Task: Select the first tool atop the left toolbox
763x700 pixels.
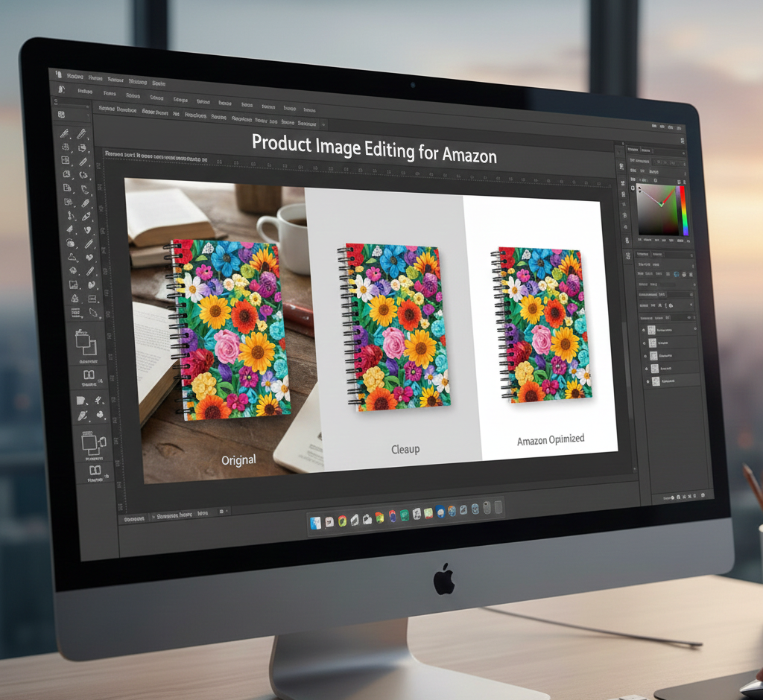Action: tap(65, 133)
